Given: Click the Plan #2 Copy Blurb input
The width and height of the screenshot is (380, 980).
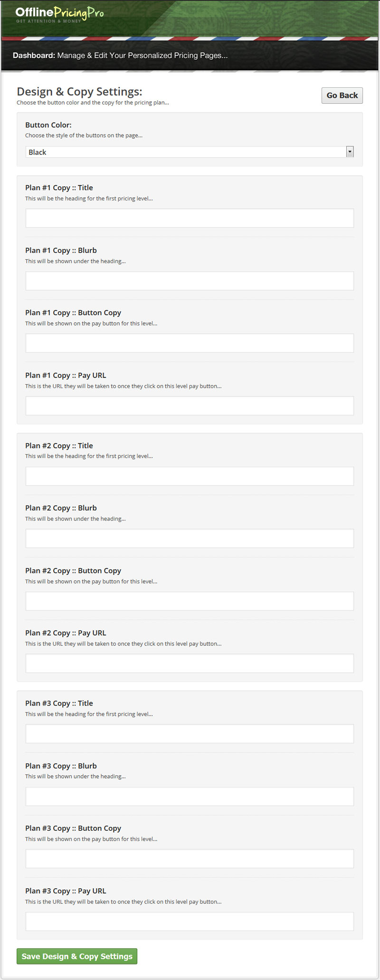Looking at the screenshot, I should (190, 538).
